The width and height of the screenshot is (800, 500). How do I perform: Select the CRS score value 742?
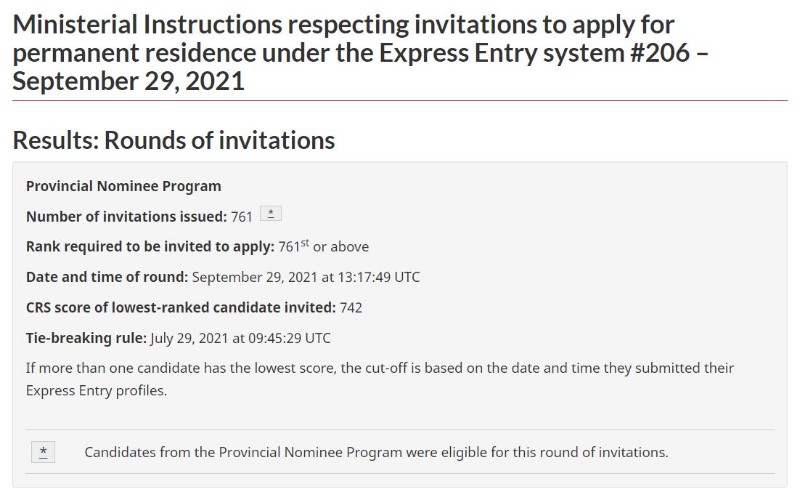click(x=351, y=308)
